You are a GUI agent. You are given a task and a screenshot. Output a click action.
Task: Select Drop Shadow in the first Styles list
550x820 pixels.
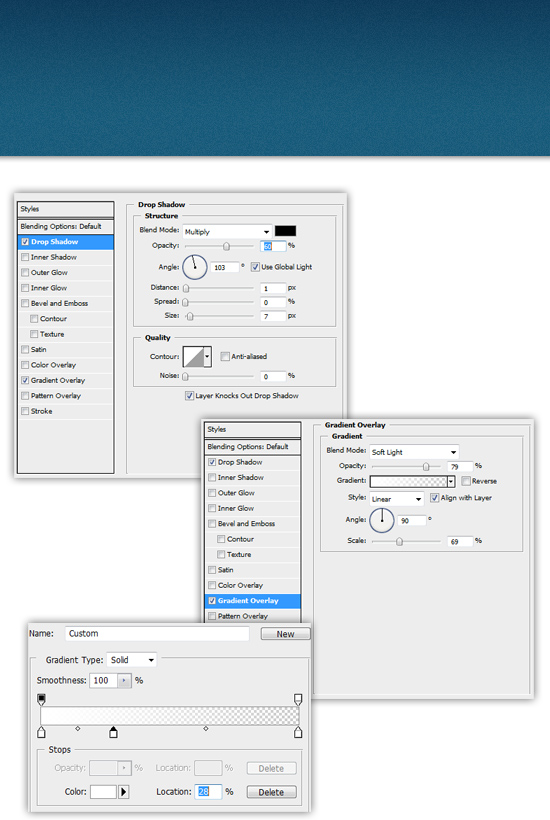(x=65, y=242)
